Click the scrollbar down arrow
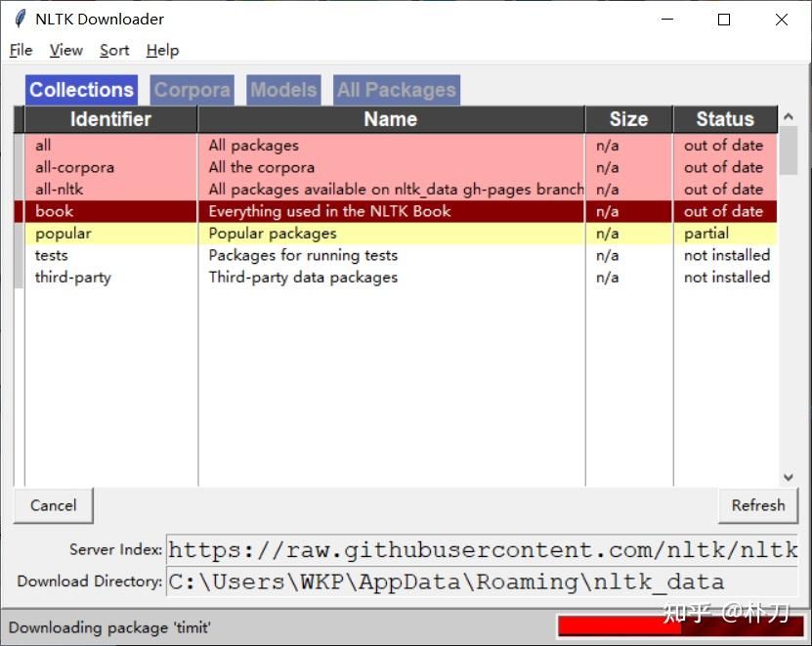Screen dimensions: 812x646 pos(789,476)
